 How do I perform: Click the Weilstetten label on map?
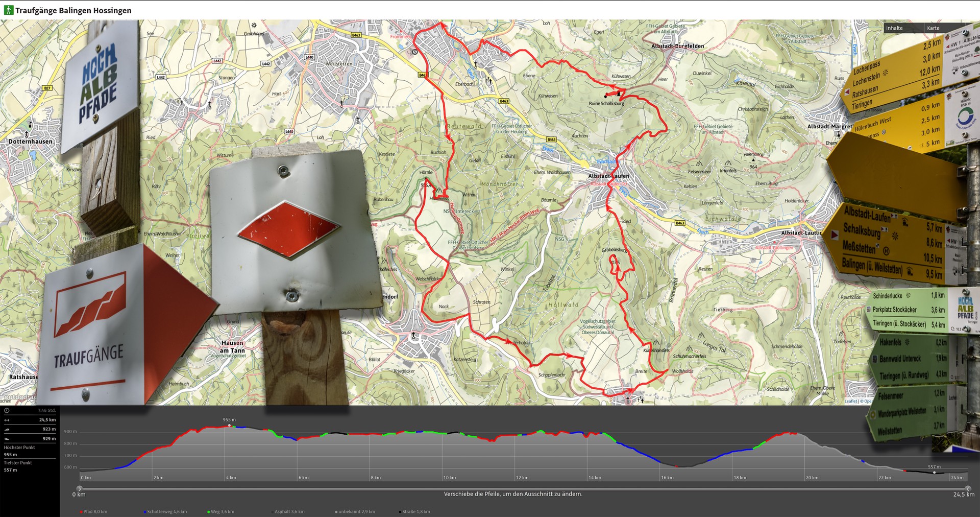click(339, 64)
